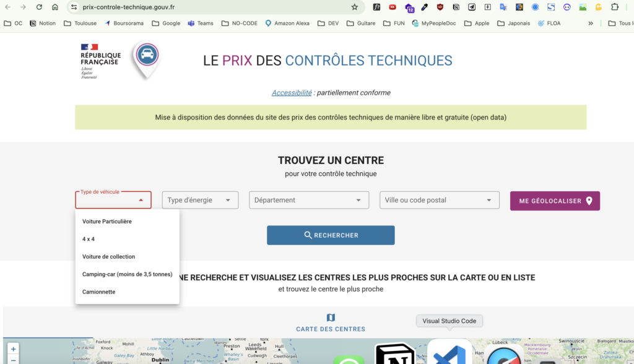The height and width of the screenshot is (364, 634).
Task: Click the blue circular 'C' extension icon
Action: 536,7
